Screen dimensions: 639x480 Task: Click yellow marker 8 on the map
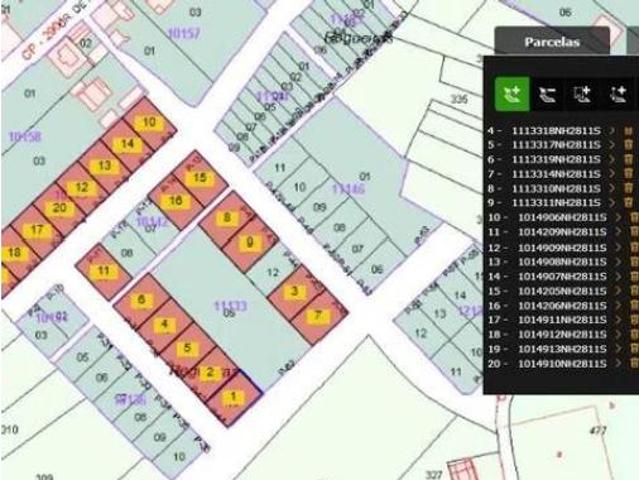pyautogui.click(x=227, y=218)
